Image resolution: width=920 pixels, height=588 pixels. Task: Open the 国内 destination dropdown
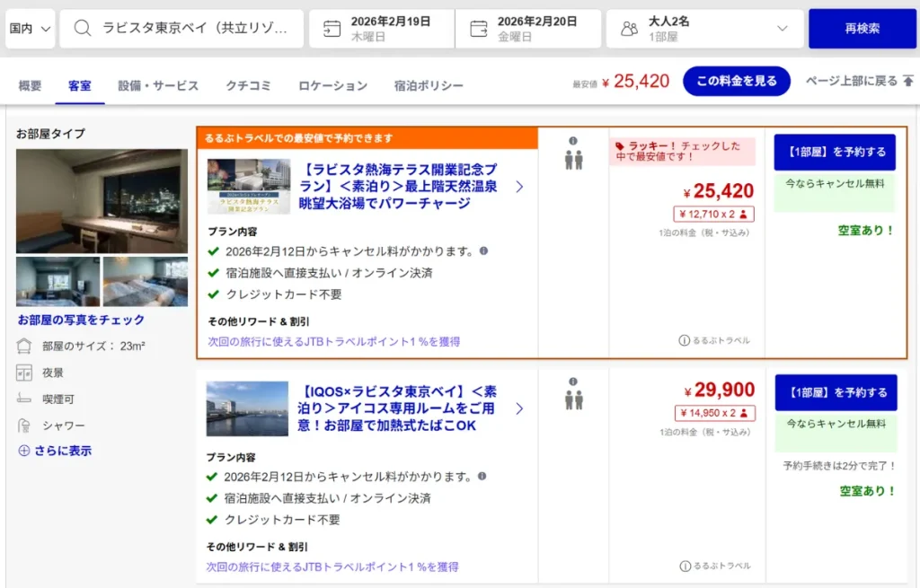coord(30,28)
